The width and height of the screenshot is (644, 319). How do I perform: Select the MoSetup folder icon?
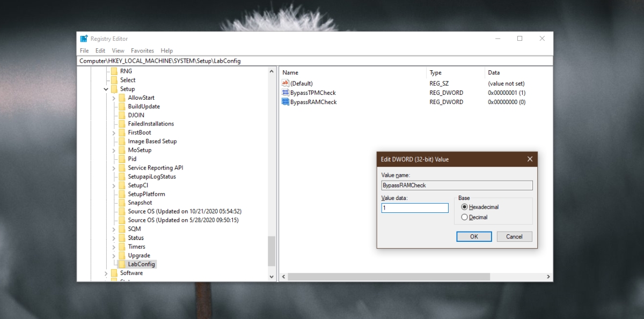point(122,150)
